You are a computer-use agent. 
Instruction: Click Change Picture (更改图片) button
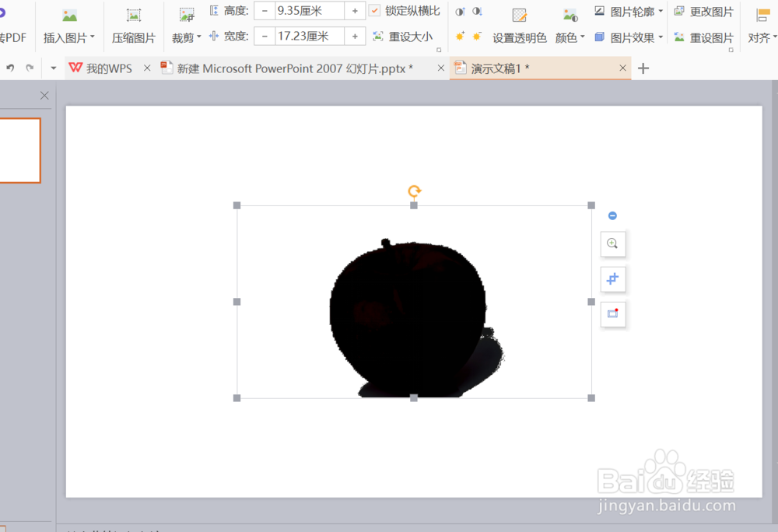tap(703, 12)
